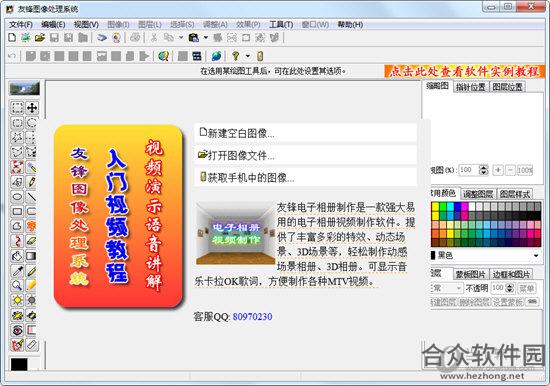Click the paste clipboard toolbar icon
The height and width of the screenshot is (386, 550).
[x=194, y=38]
